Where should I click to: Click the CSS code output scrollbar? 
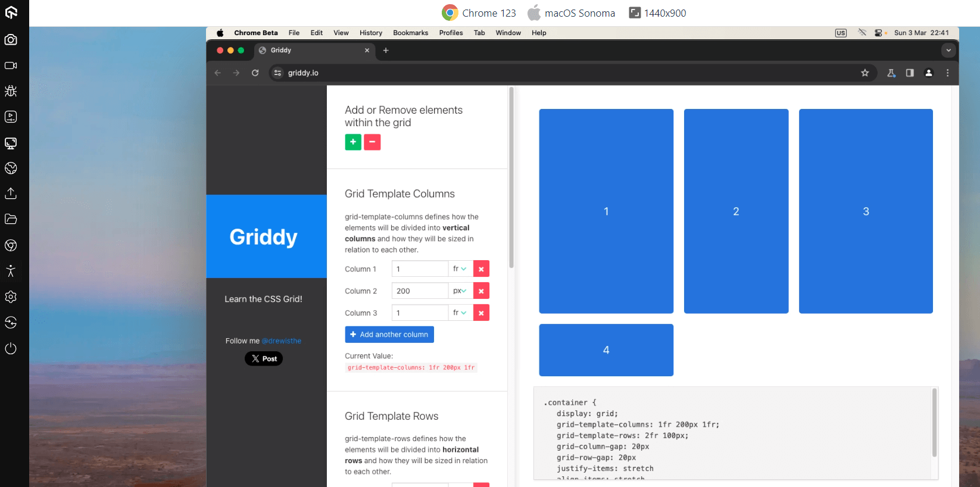click(935, 423)
